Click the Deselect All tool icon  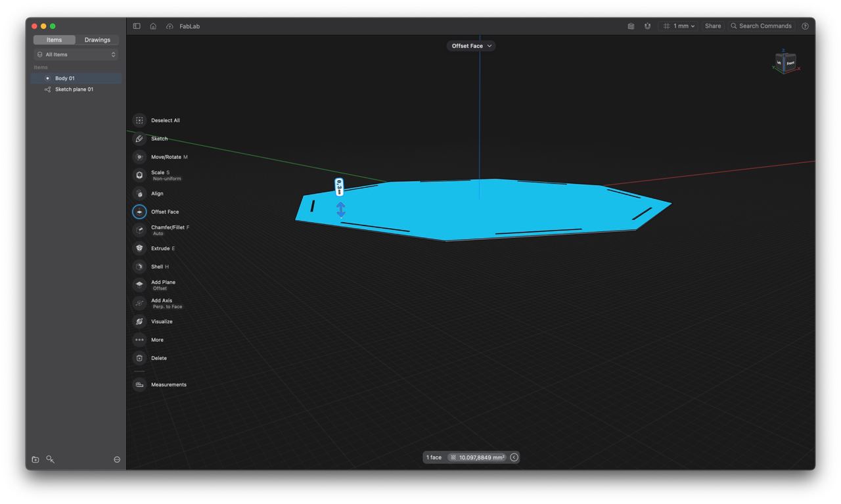tap(139, 120)
